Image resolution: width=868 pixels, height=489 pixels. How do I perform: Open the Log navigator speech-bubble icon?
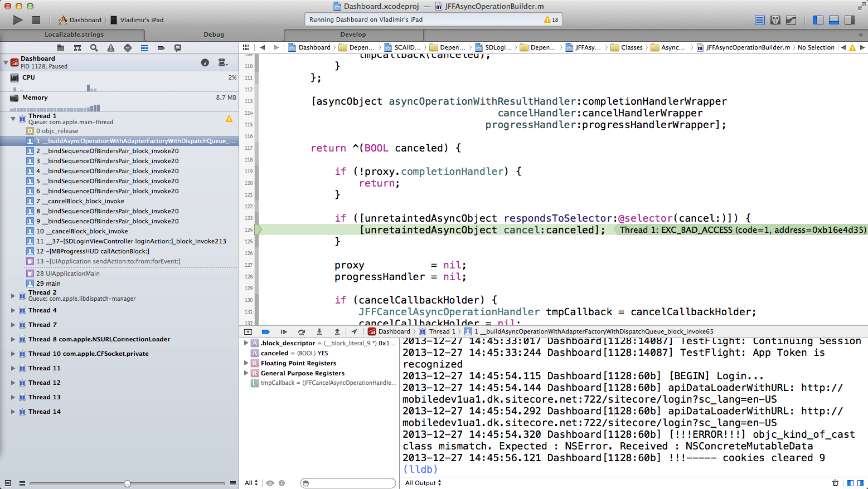178,48
